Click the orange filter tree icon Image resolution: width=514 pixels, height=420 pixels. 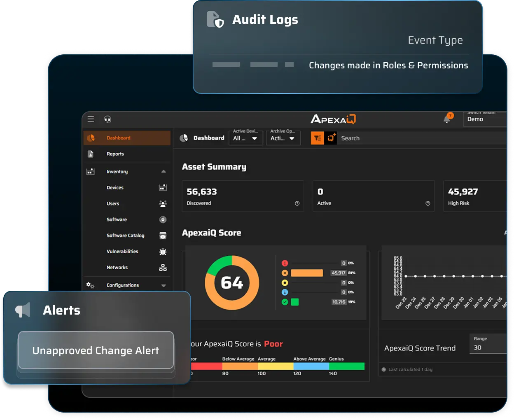click(x=317, y=138)
